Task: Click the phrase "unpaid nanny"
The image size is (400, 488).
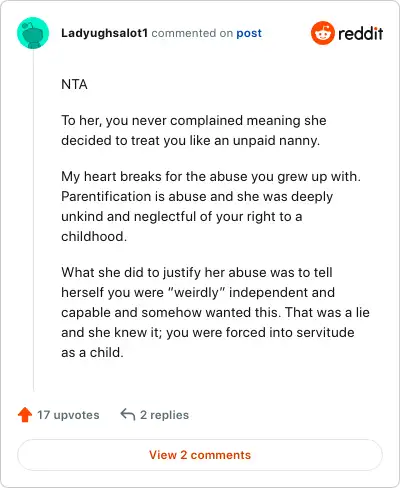Action: [276, 141]
